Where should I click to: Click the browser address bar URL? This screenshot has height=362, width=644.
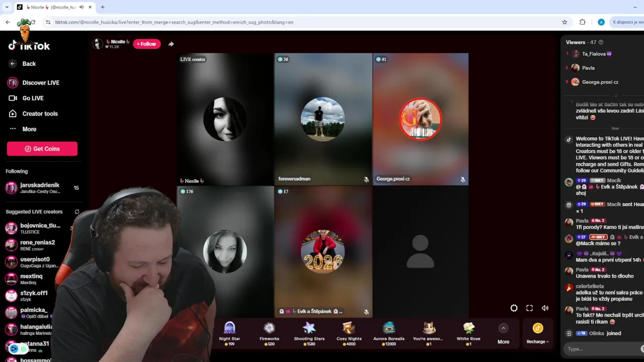pos(174,22)
